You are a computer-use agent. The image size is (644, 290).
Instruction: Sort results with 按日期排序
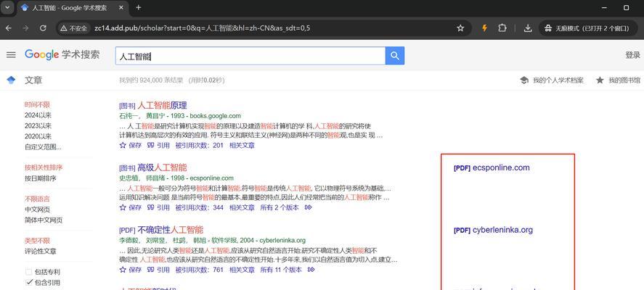point(40,178)
